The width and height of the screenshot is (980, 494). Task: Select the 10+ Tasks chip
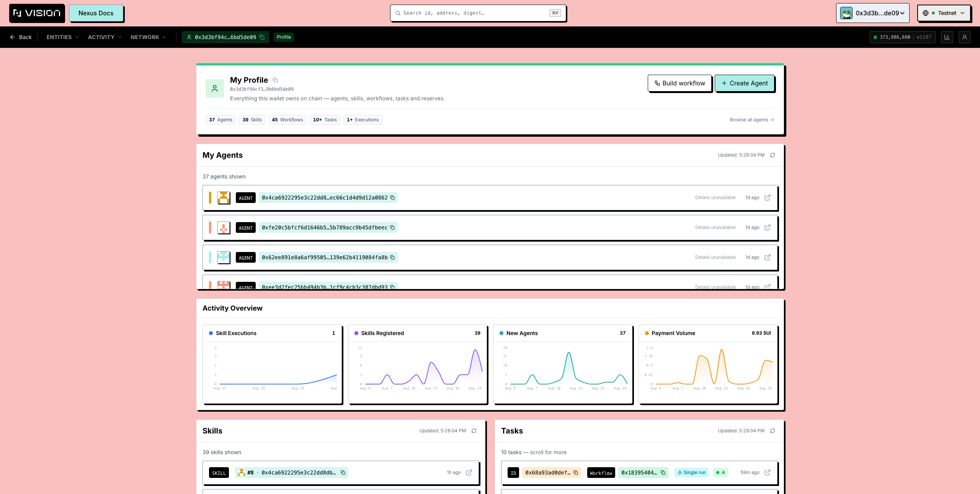(x=325, y=120)
